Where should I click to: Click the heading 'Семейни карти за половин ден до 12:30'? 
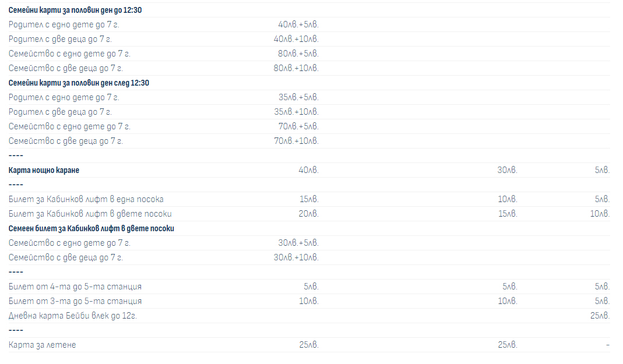click(x=75, y=10)
